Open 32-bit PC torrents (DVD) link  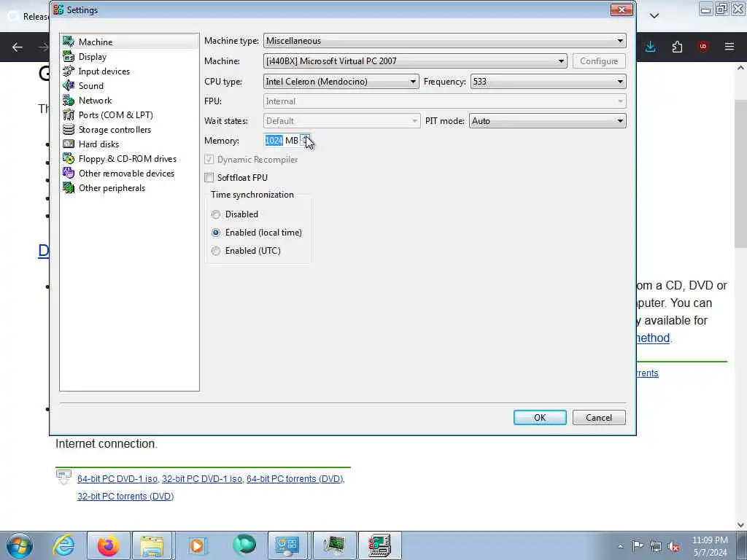point(125,496)
